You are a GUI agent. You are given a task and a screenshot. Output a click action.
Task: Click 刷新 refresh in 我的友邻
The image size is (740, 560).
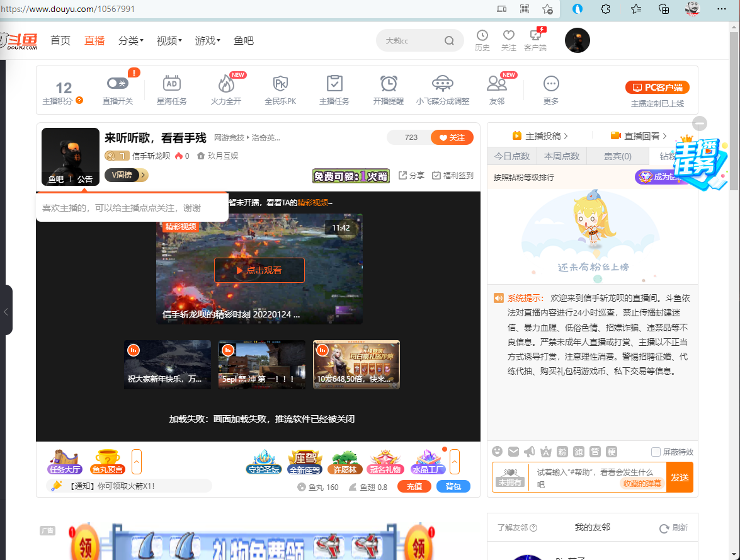tap(673, 527)
